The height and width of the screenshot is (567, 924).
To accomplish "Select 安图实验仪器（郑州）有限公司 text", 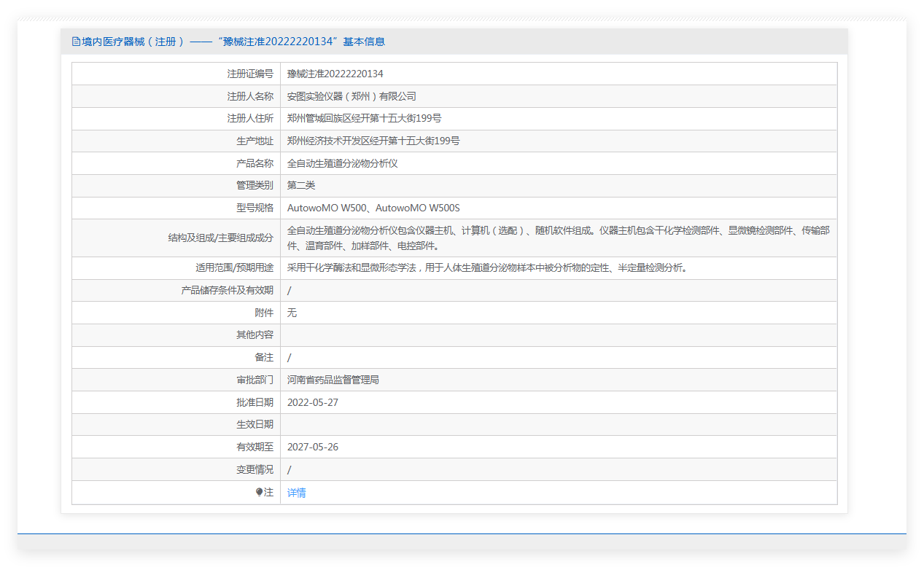I will [x=352, y=96].
